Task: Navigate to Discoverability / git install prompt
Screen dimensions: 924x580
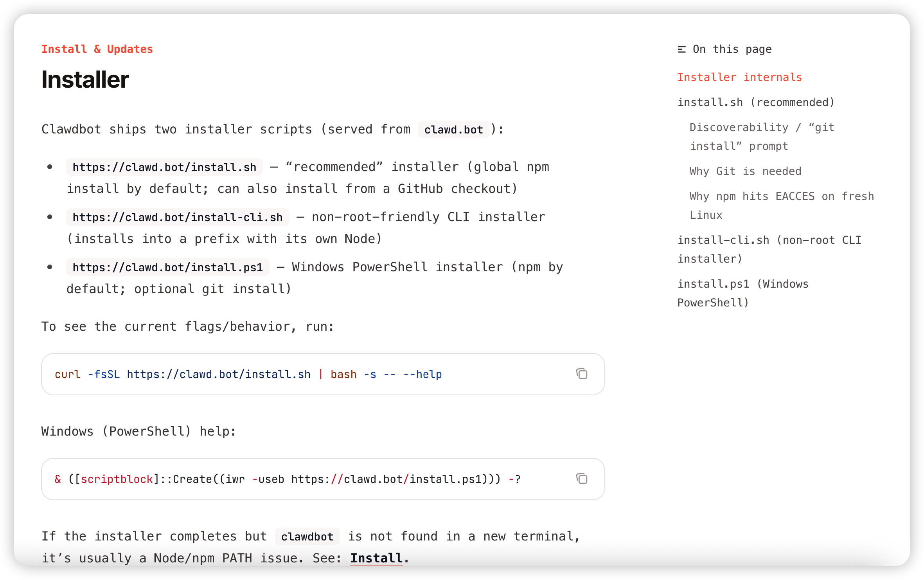Action: click(x=762, y=137)
